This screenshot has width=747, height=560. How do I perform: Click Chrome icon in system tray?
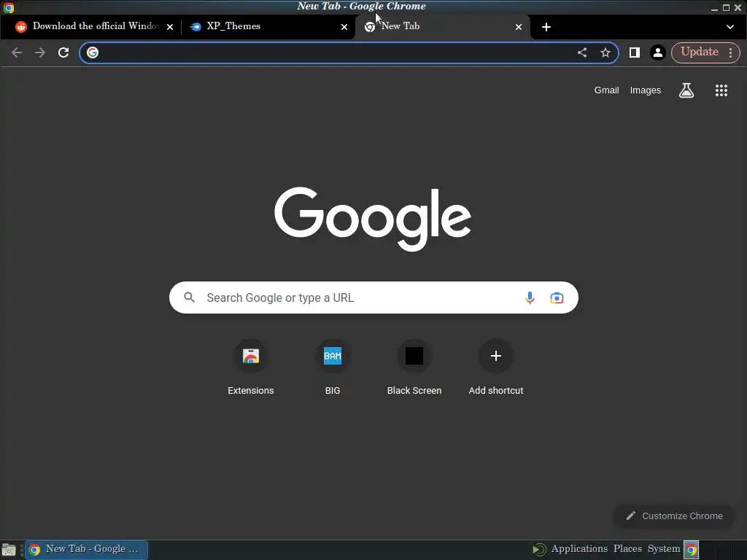tap(691, 550)
